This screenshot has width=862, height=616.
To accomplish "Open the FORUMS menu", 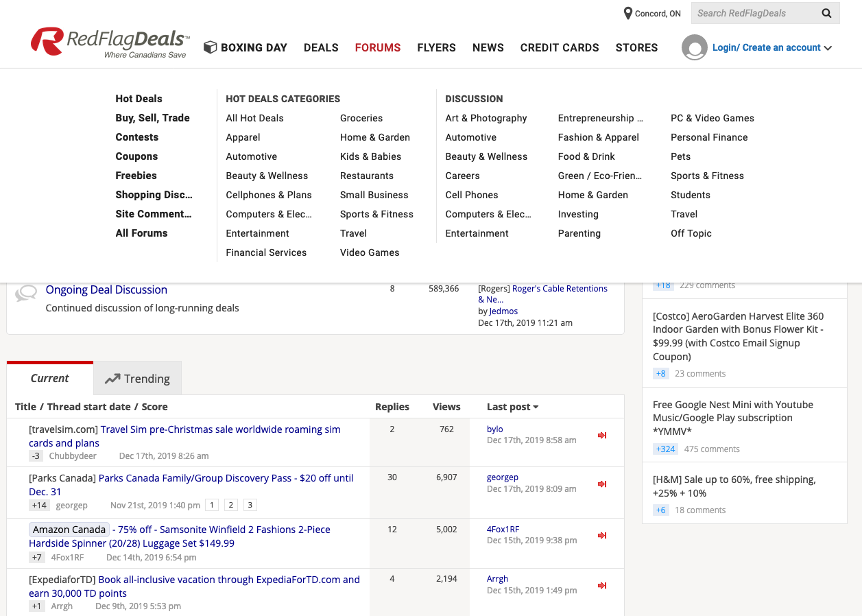I will pyautogui.click(x=378, y=47).
